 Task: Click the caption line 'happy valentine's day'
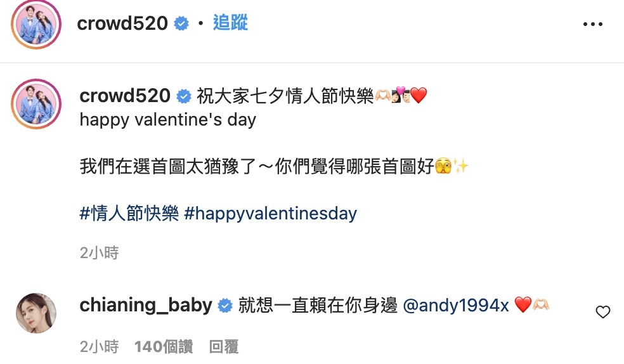[168, 119]
